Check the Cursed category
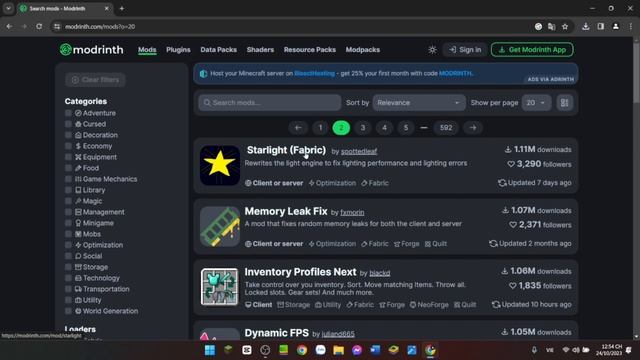This screenshot has width=640, height=360. pyautogui.click(x=68, y=124)
